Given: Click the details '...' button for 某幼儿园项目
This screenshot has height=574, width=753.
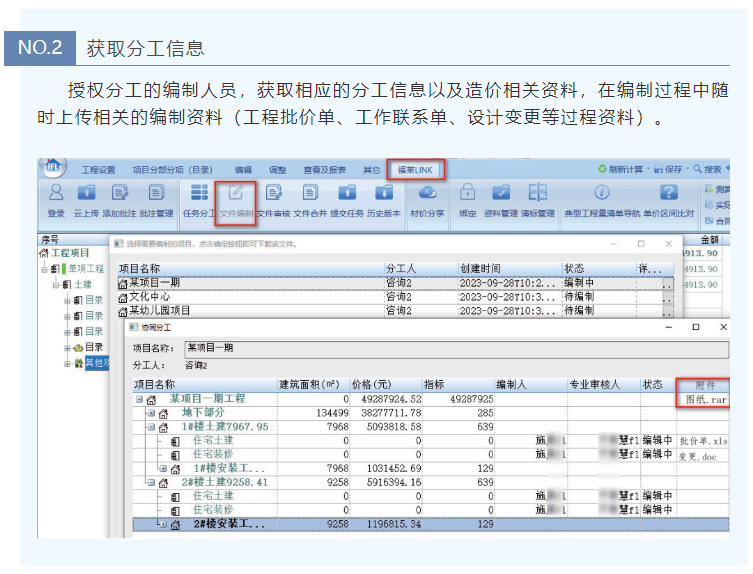Looking at the screenshot, I should pos(667,312).
